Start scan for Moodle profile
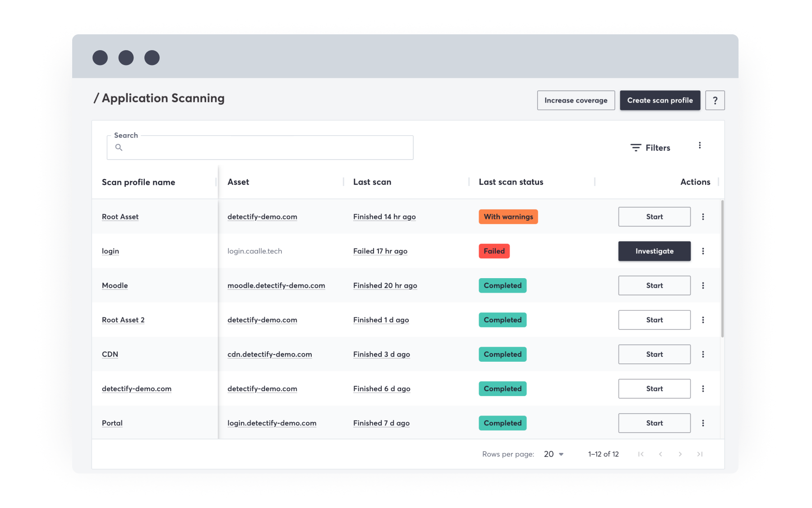Viewport: 812px width, 508px height. tap(654, 285)
